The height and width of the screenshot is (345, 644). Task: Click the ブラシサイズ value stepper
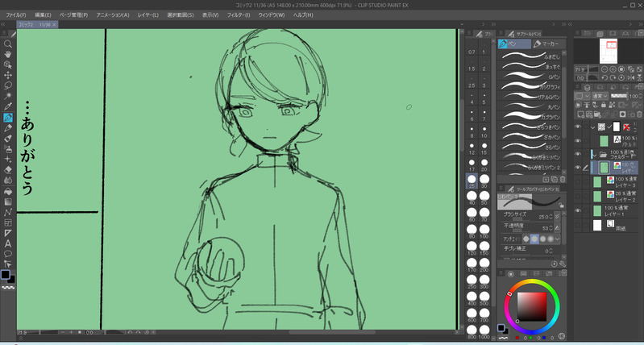551,217
